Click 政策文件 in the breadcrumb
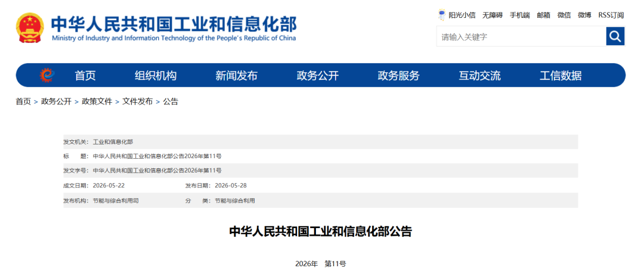The width and height of the screenshot is (644, 271). coord(97,101)
